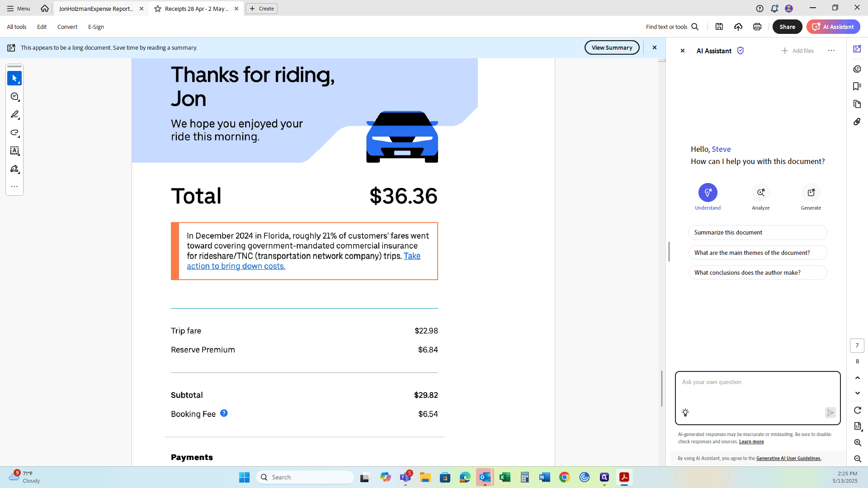
Task: Select the Understand mode
Action: pos(708,197)
